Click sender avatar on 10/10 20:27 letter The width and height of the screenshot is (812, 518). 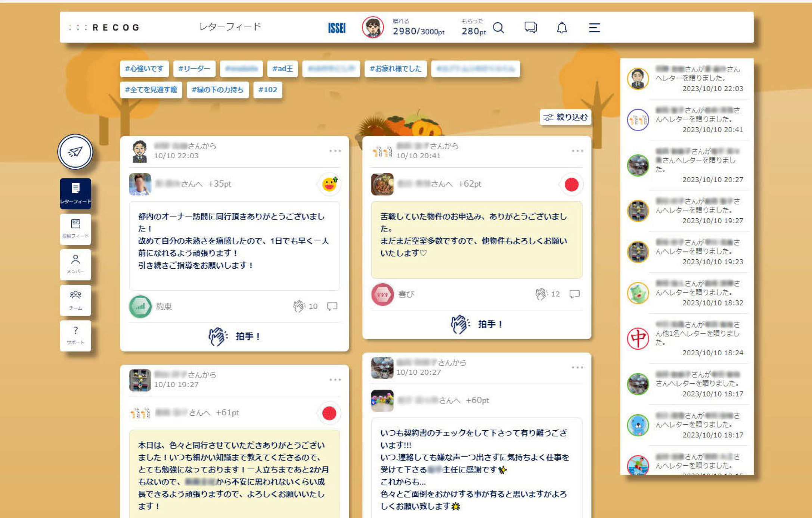pyautogui.click(x=382, y=368)
